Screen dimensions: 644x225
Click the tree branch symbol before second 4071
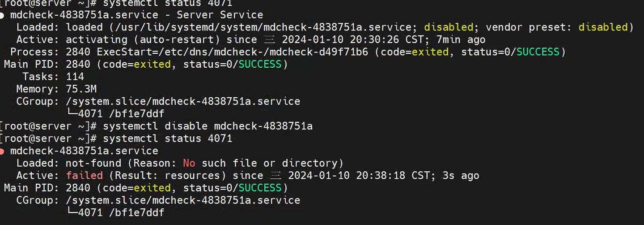tap(72, 212)
